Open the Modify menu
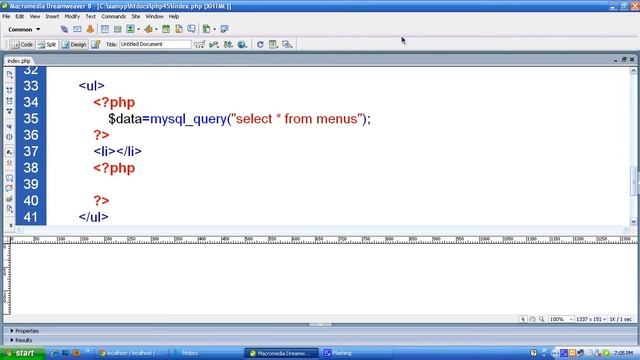 pyautogui.click(x=72, y=16)
